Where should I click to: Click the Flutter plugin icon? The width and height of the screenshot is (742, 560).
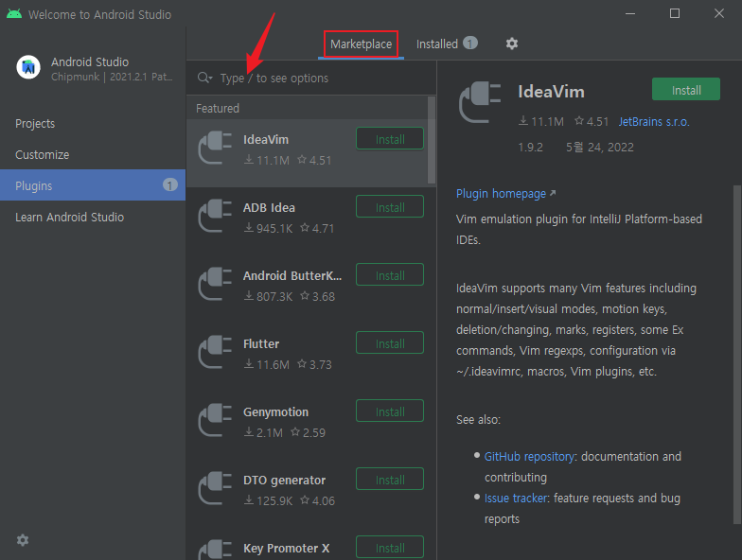[x=215, y=352]
